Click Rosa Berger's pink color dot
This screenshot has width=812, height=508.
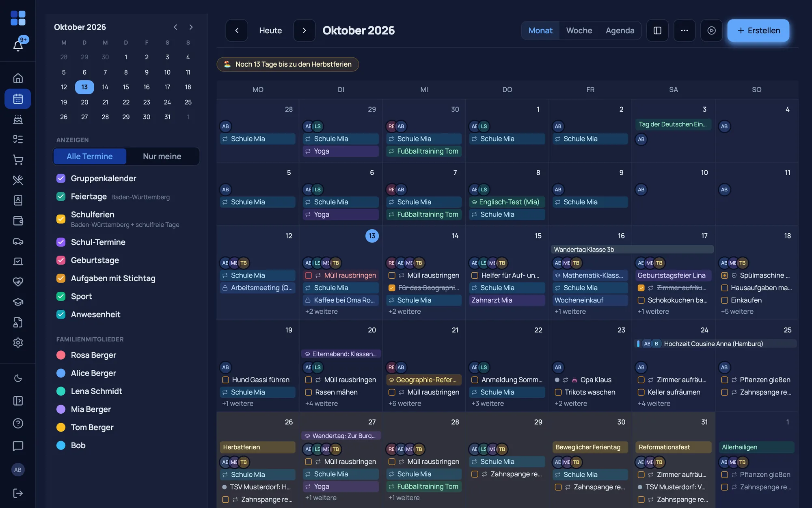coord(61,355)
